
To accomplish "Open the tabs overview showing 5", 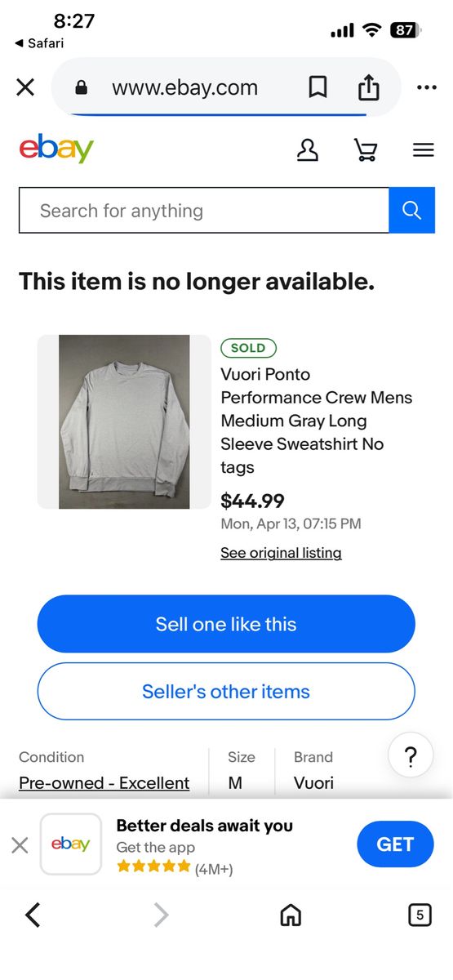I will (420, 915).
